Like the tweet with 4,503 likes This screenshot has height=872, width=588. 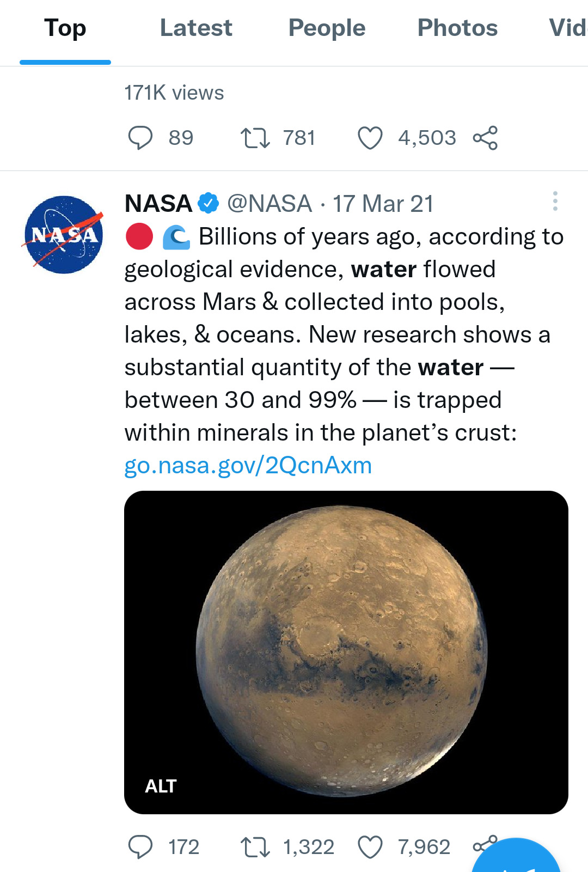click(370, 138)
